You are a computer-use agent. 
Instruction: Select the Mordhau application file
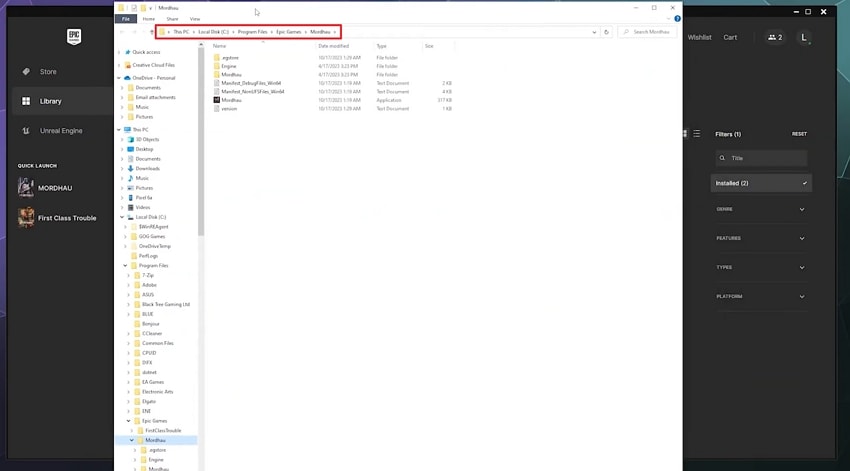click(231, 100)
